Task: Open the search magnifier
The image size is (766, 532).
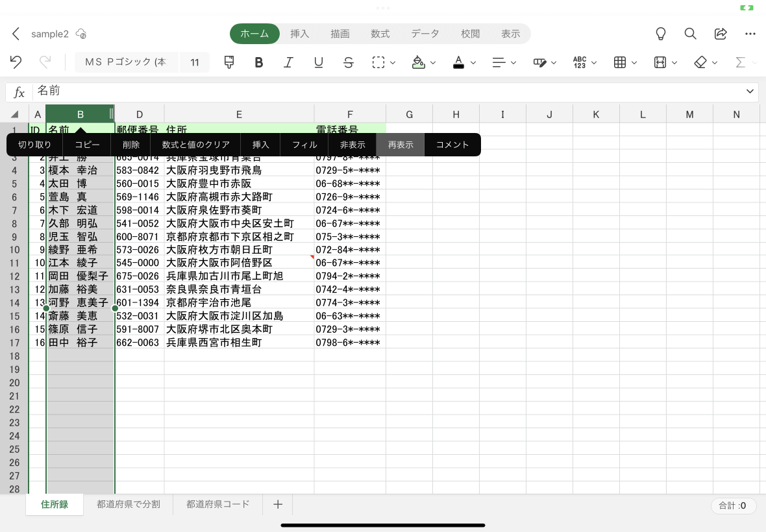Action: pyautogui.click(x=690, y=34)
